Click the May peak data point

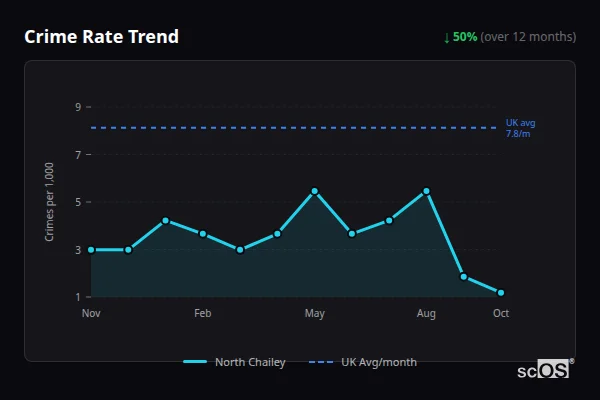pyautogui.click(x=315, y=191)
